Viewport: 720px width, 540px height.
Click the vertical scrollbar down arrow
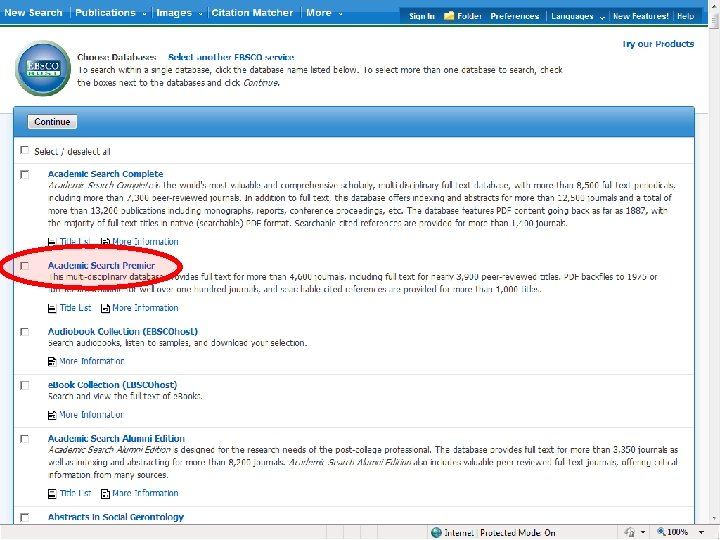pos(714,519)
